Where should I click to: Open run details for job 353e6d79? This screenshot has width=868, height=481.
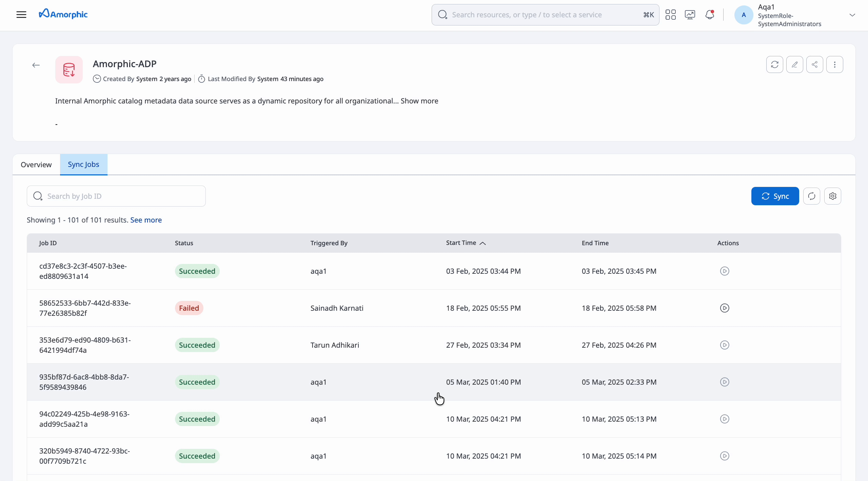[725, 345]
